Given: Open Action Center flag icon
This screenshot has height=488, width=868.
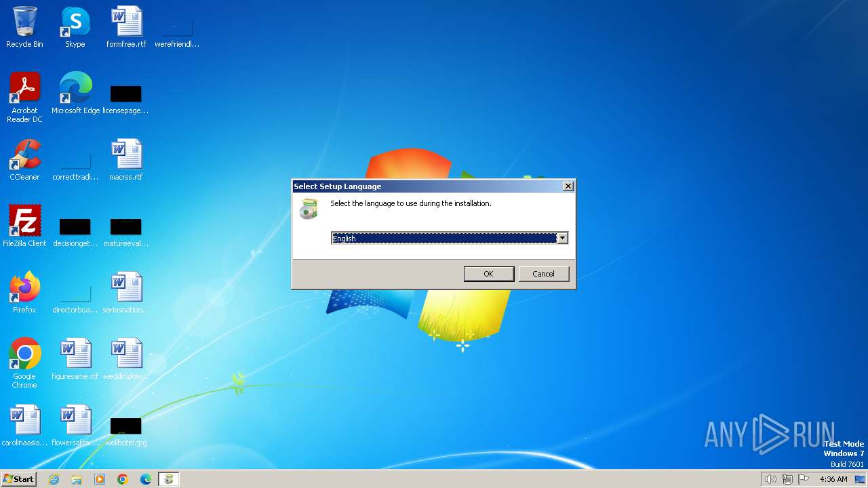Looking at the screenshot, I should (x=804, y=479).
